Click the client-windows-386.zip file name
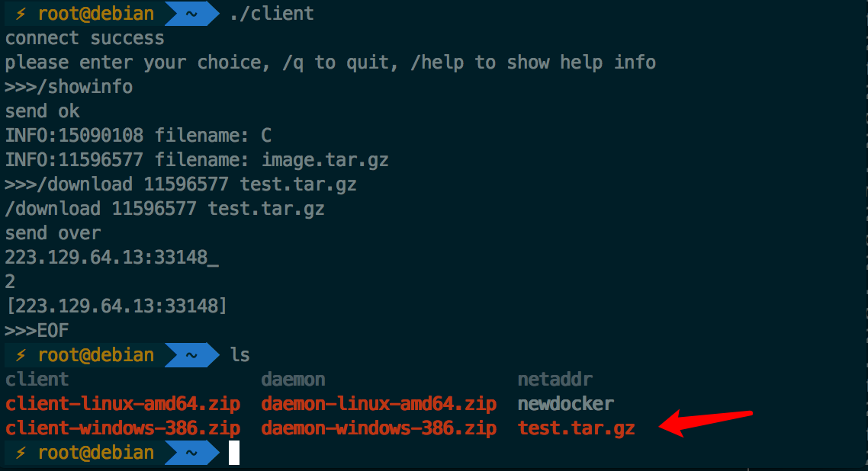This screenshot has height=471, width=868. [x=123, y=428]
